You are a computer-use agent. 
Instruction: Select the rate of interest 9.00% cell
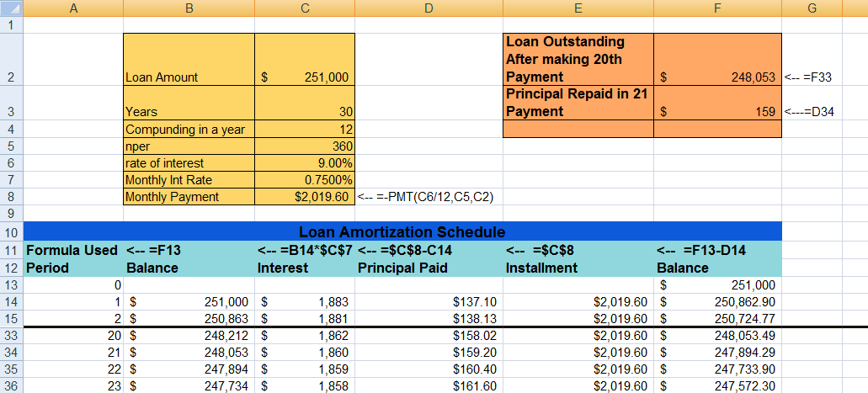(304, 163)
